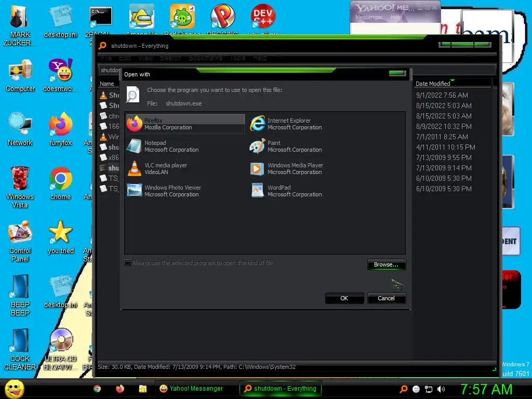Choose Internet Explorer to open the file
Image resolution: width=532 pixels, height=399 pixels.
tap(286, 124)
